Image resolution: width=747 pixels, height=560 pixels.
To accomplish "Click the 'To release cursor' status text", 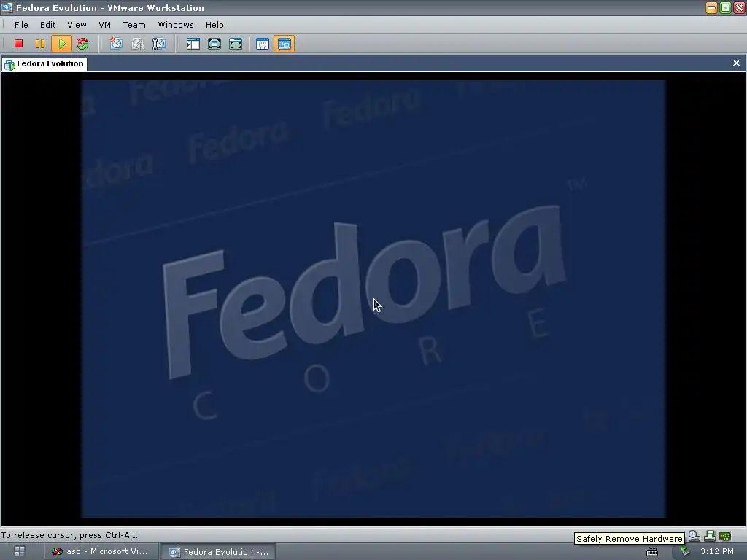I will point(69,535).
